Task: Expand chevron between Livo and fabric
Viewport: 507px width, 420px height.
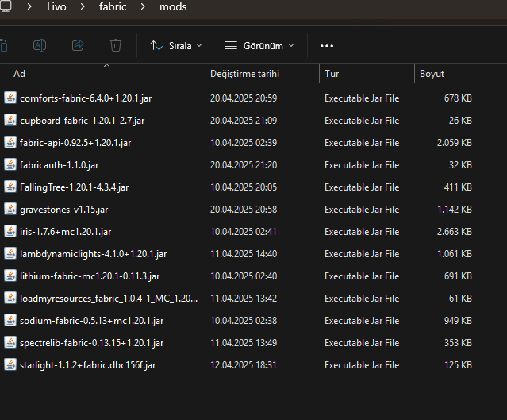Action: pos(83,6)
